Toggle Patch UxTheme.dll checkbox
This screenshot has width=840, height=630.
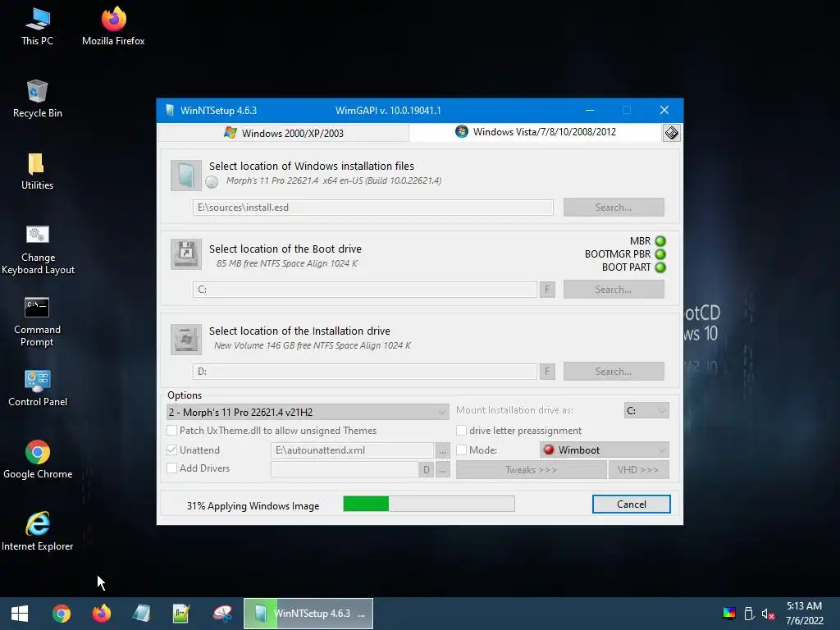(172, 430)
